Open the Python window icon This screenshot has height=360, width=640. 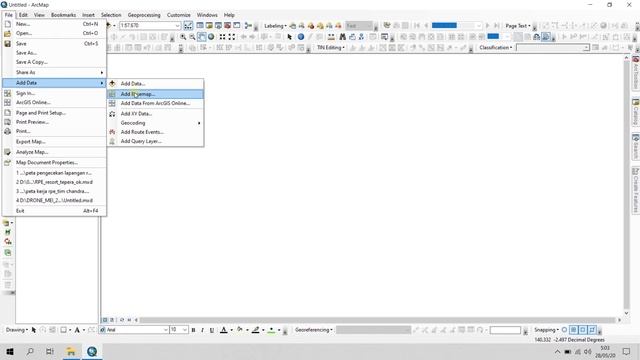(x=237, y=25)
